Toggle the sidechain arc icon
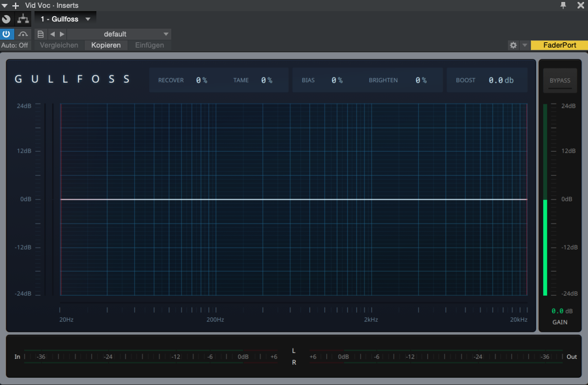The image size is (588, 385). coord(23,34)
